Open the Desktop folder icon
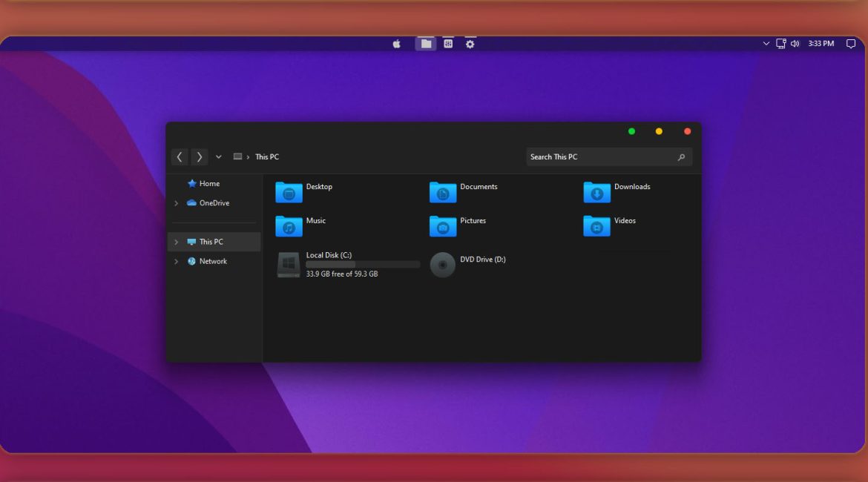The height and width of the screenshot is (482, 868). (289, 192)
